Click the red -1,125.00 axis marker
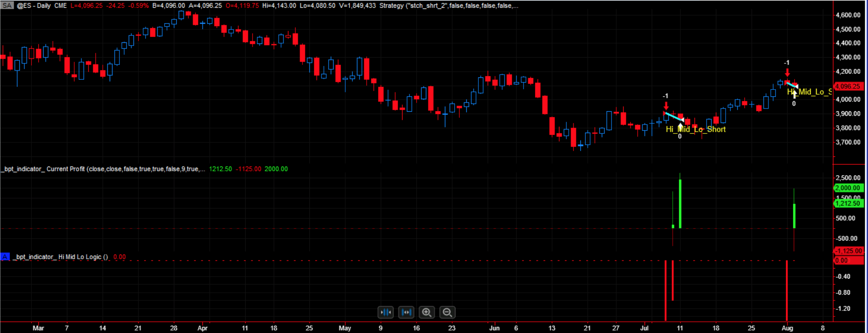Viewport: 868px width, 333px height. pos(848,251)
